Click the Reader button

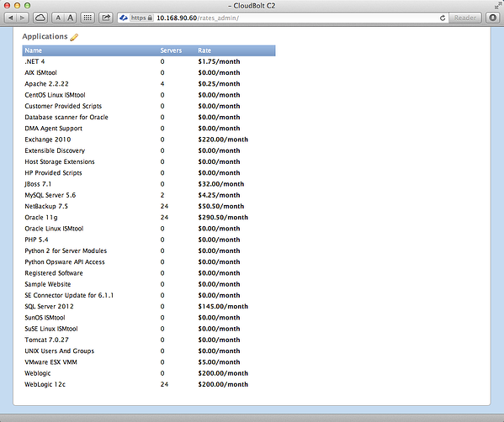coord(465,18)
